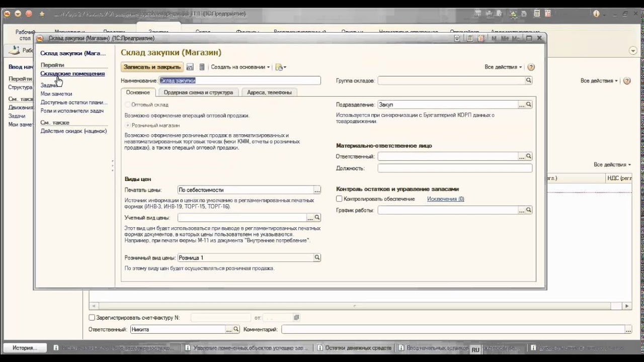Click the 1C logo icon in main window title bar
This screenshot has width=644, height=362.
point(7,14)
